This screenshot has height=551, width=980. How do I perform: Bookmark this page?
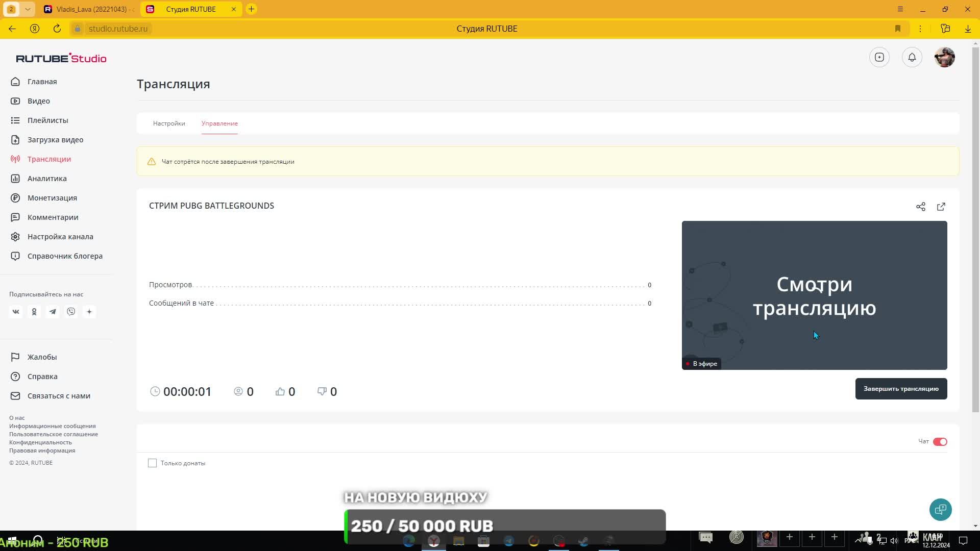(898, 29)
